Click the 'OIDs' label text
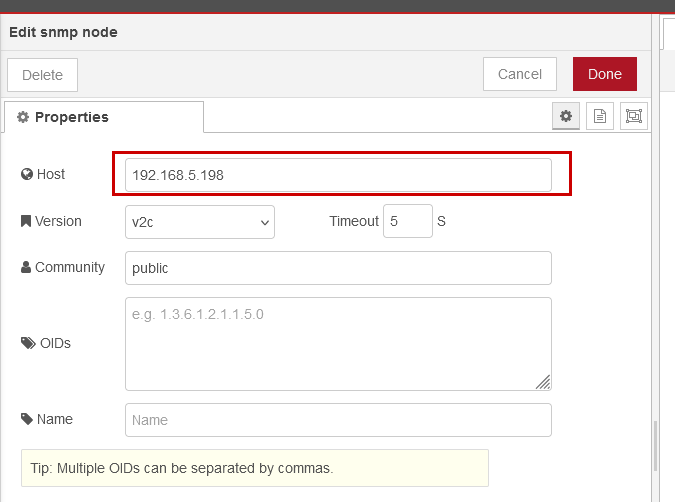The width and height of the screenshot is (675, 502). pyautogui.click(x=55, y=343)
